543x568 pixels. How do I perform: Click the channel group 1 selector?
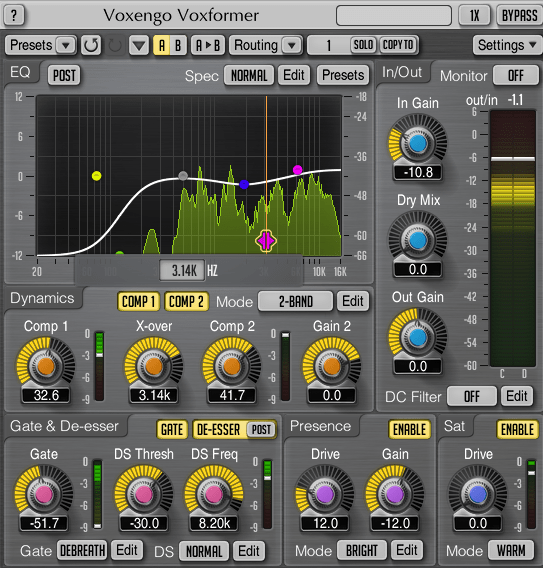click(329, 46)
